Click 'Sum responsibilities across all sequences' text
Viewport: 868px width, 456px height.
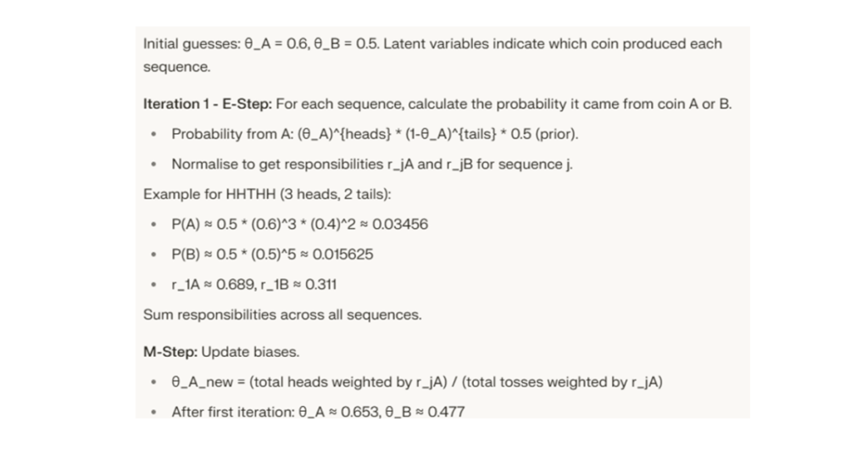[x=282, y=314]
